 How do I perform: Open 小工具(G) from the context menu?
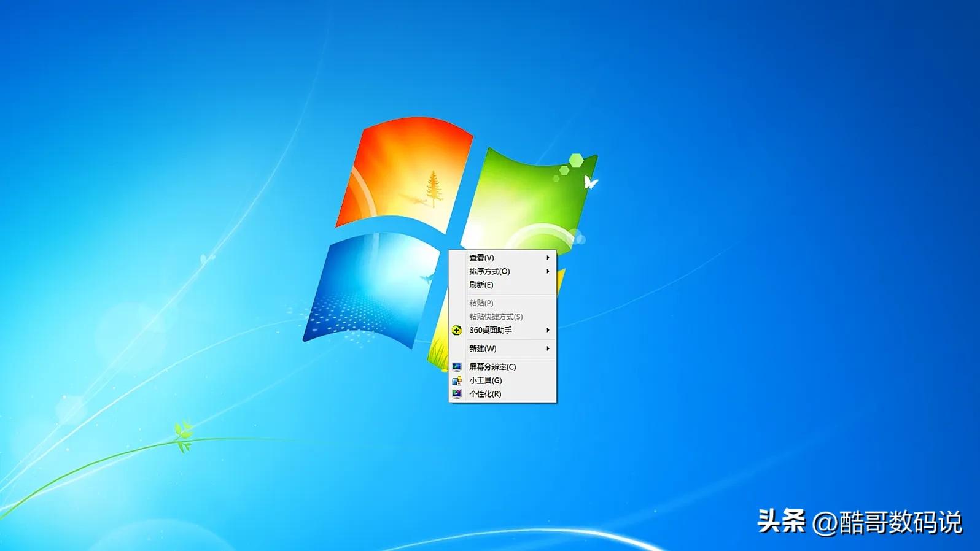click(x=502, y=380)
